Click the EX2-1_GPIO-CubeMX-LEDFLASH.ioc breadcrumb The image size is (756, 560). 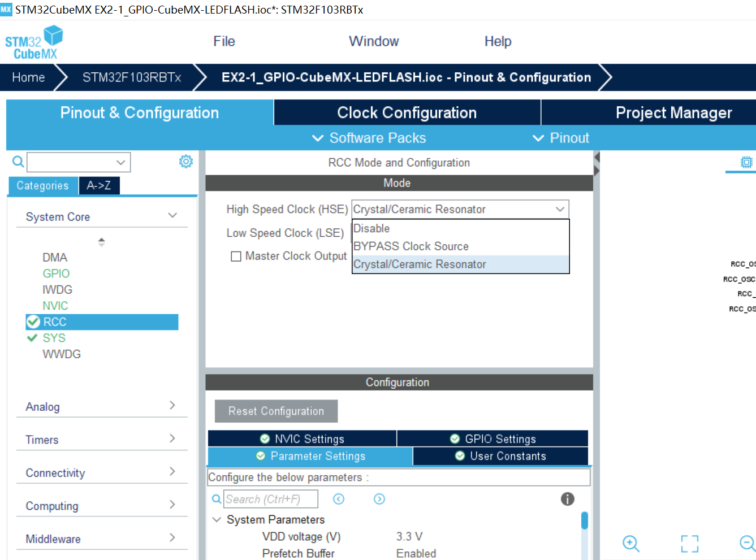(406, 77)
